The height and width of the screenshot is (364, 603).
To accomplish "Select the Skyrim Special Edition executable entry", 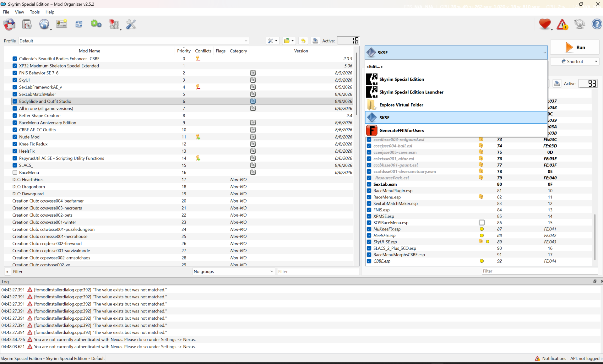I will click(x=456, y=79).
